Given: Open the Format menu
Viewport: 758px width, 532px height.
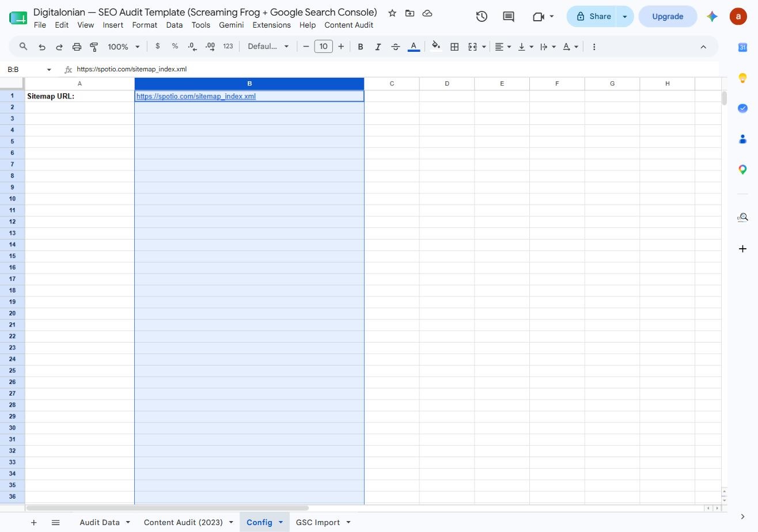Looking at the screenshot, I should [x=145, y=25].
